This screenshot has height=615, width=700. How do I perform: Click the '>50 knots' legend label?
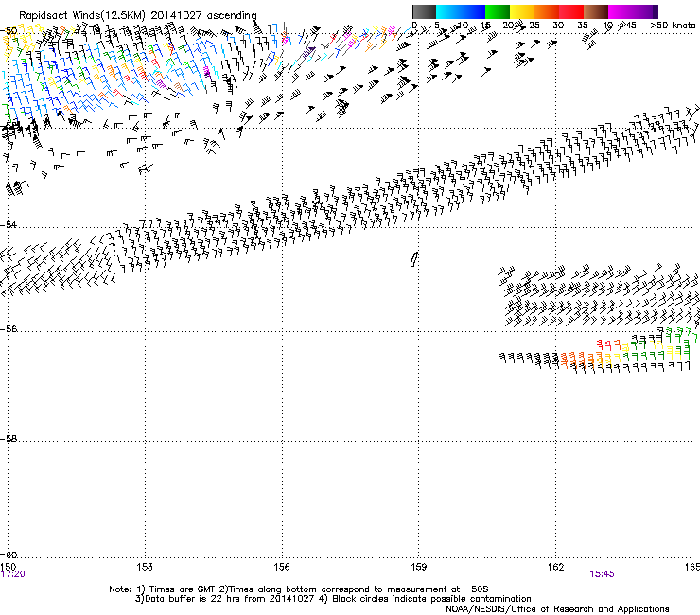(x=673, y=26)
